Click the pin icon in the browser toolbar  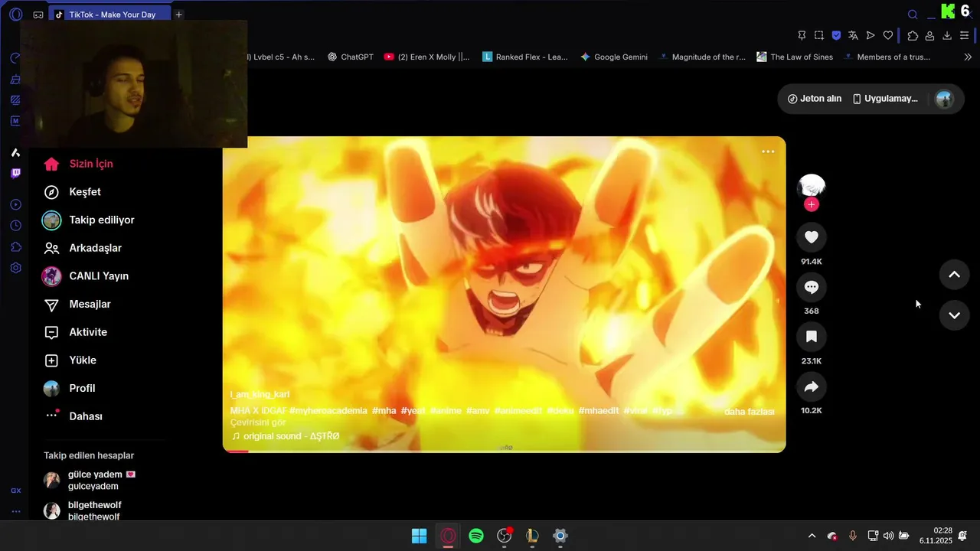click(x=802, y=35)
